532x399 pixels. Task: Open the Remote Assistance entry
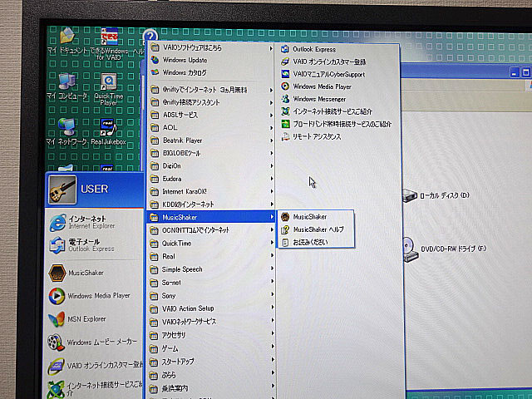click(x=311, y=136)
